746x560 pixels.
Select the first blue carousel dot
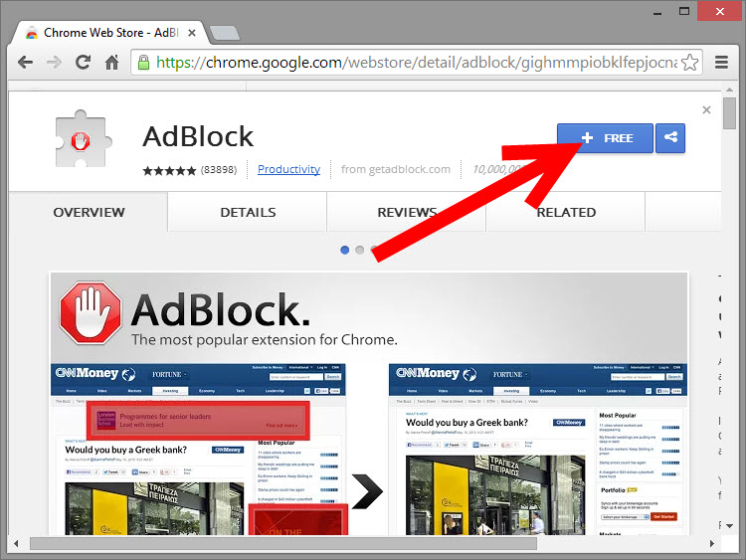(x=345, y=250)
